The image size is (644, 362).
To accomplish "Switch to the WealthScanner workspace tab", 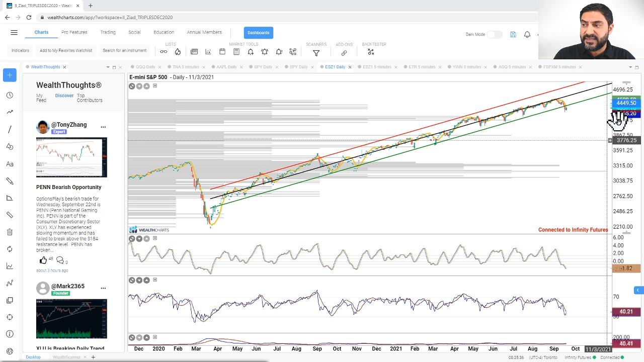I will pos(67,357).
